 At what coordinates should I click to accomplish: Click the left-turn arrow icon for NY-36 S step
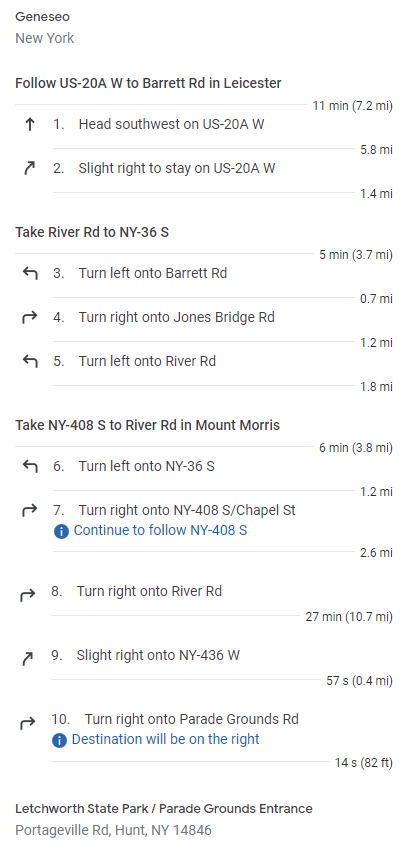pyautogui.click(x=30, y=466)
